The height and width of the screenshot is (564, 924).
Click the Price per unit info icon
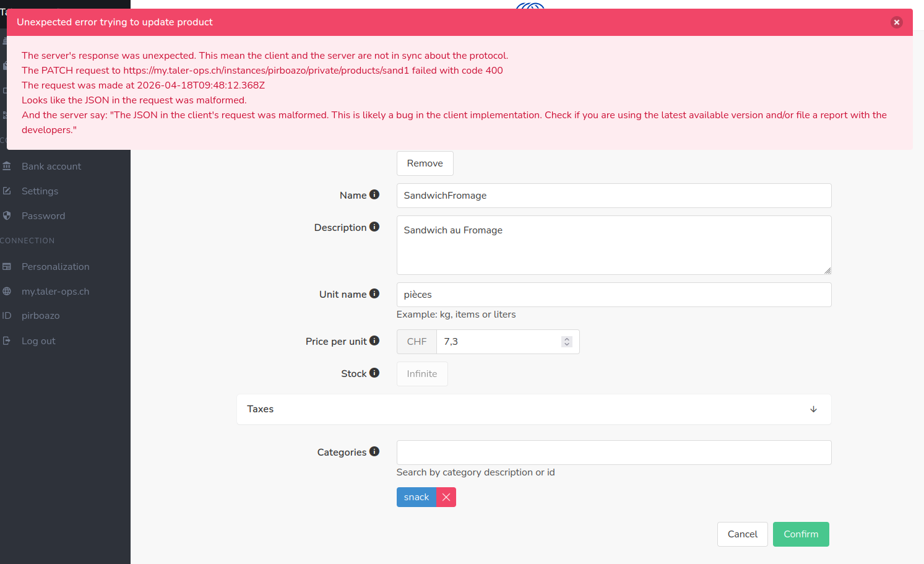[374, 341]
